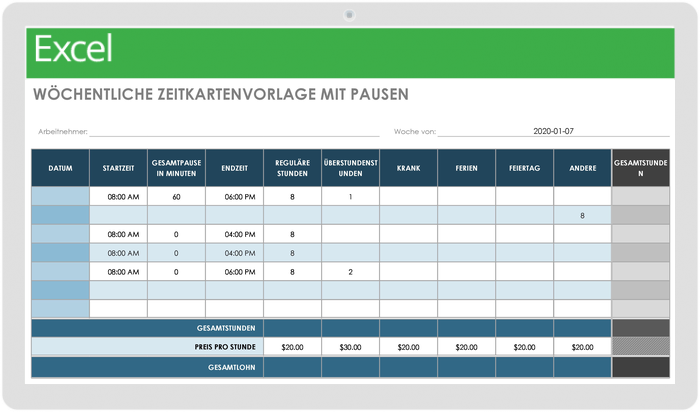Click the Arbeitnehmer name input line
Viewport: 700px width, 412px height.
(234, 132)
